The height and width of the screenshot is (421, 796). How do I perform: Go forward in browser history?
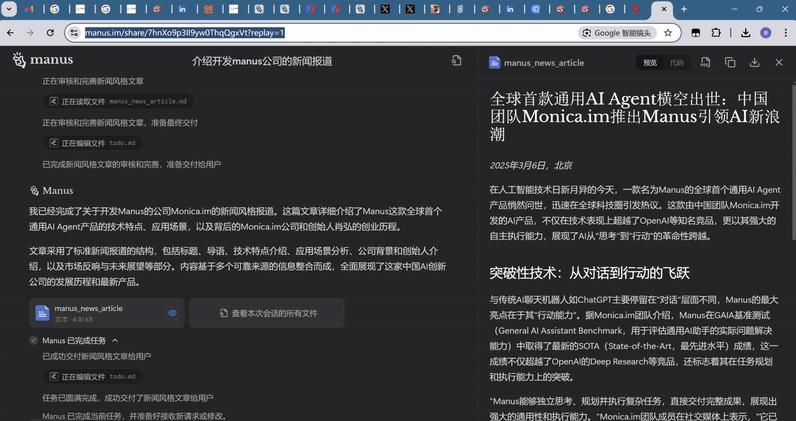pyautogui.click(x=30, y=33)
